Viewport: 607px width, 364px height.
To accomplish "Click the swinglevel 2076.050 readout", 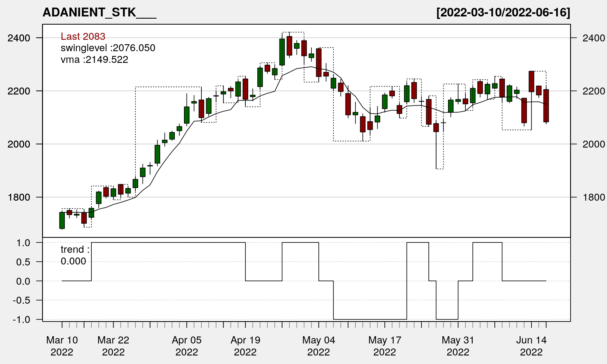I will tap(108, 48).
